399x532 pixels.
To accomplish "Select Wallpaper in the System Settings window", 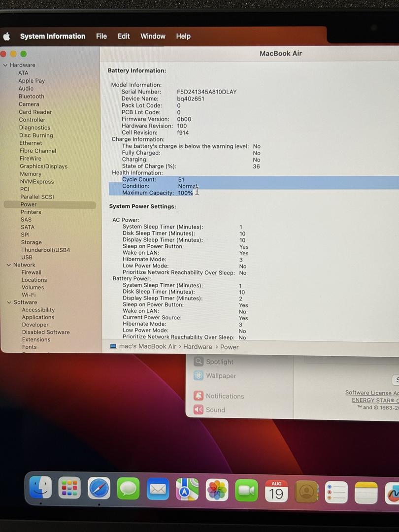I will [215, 375].
